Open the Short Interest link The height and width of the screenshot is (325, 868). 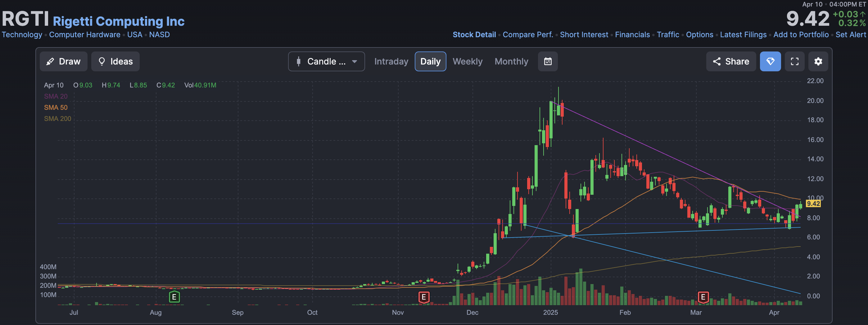coord(584,35)
